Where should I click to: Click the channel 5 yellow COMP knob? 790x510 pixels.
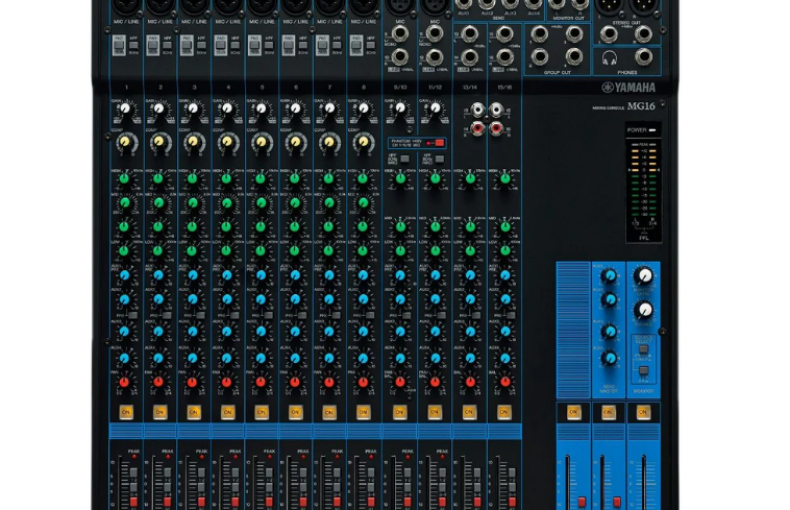point(261,142)
